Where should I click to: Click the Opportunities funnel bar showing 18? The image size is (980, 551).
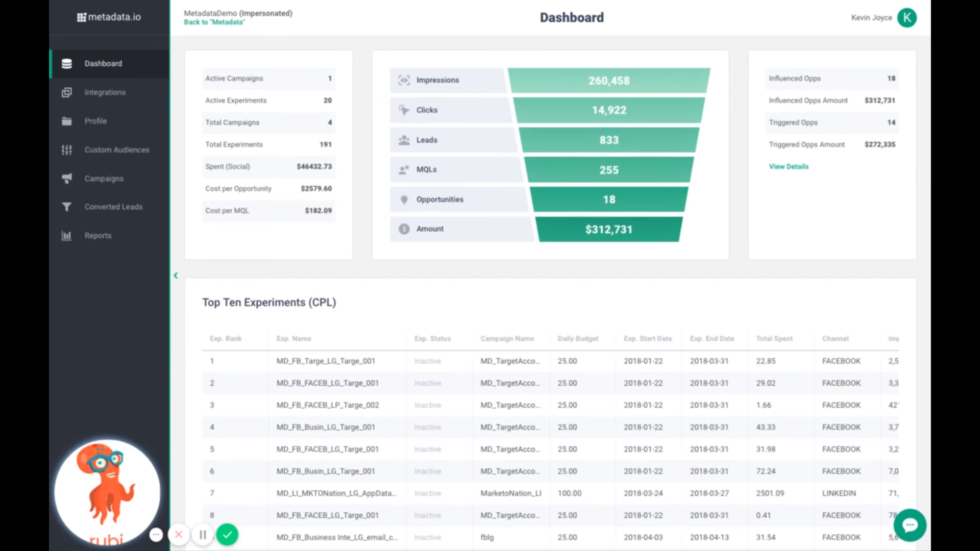[x=608, y=199]
